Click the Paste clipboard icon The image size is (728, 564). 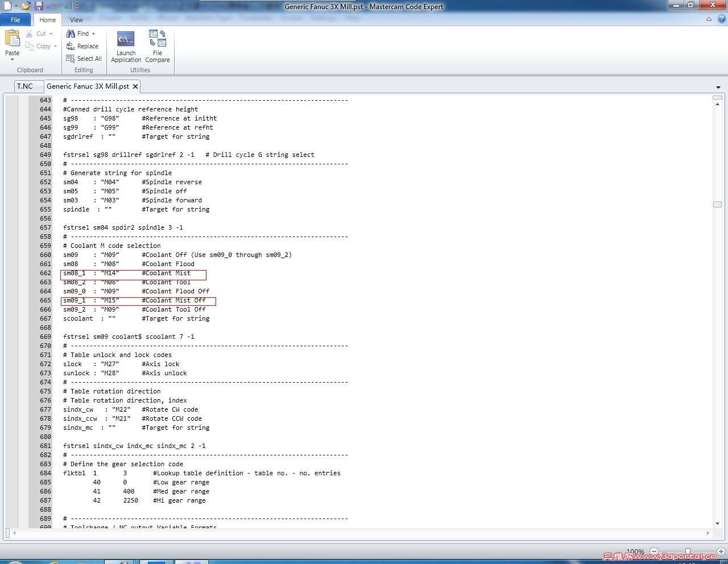(x=12, y=39)
